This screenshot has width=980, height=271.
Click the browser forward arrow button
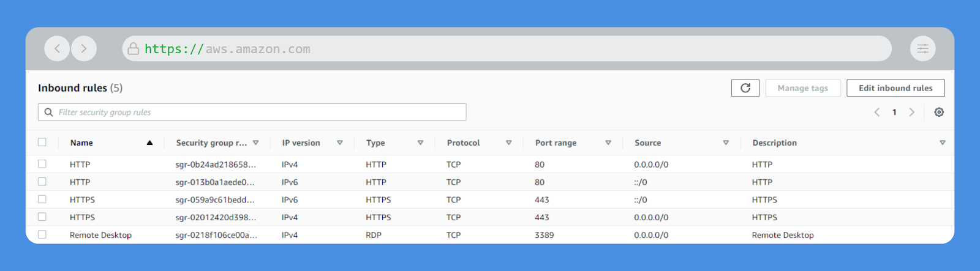click(84, 48)
